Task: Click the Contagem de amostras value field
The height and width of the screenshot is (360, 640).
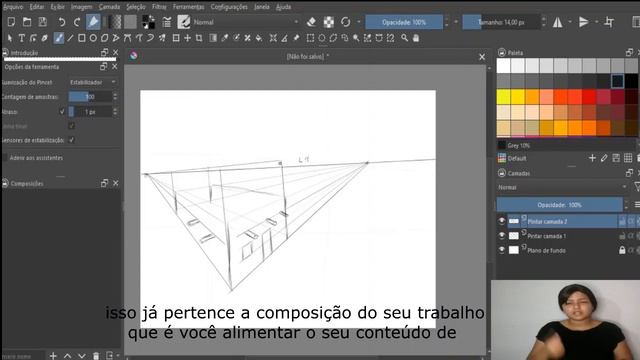Action: click(90, 97)
